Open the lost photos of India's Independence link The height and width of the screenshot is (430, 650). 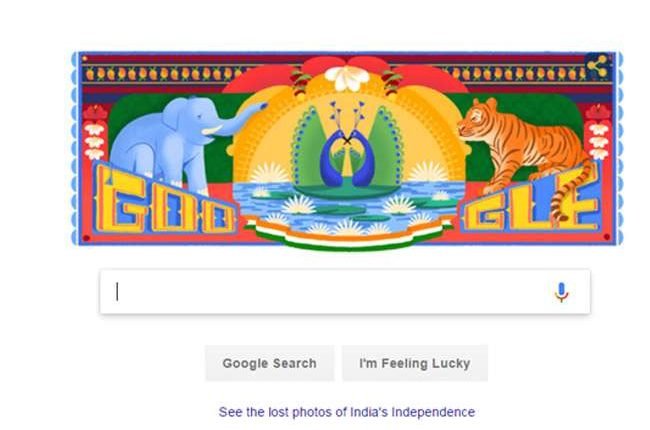pos(347,412)
